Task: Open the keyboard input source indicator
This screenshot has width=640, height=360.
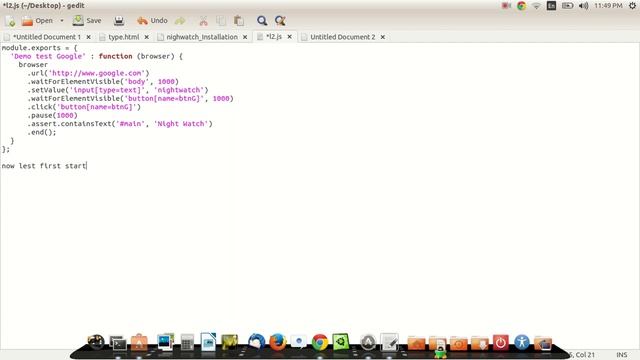Action: point(551,6)
